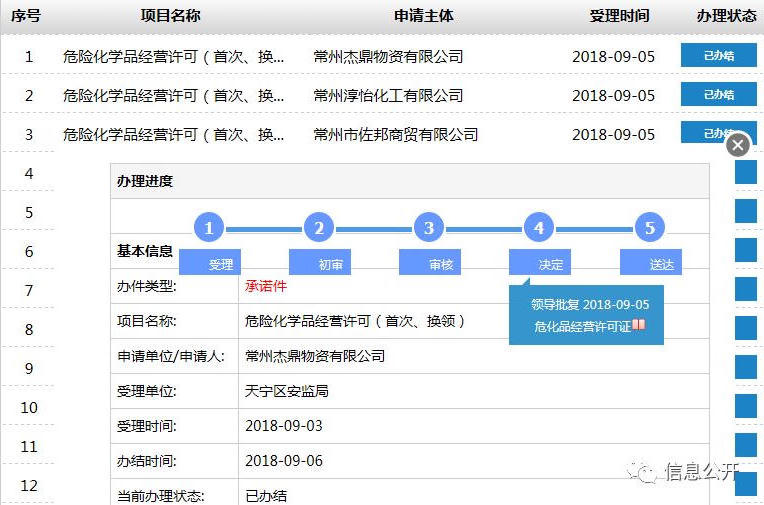Click step 1 circle in progress bar
The width and height of the screenshot is (764, 505).
pos(209,228)
